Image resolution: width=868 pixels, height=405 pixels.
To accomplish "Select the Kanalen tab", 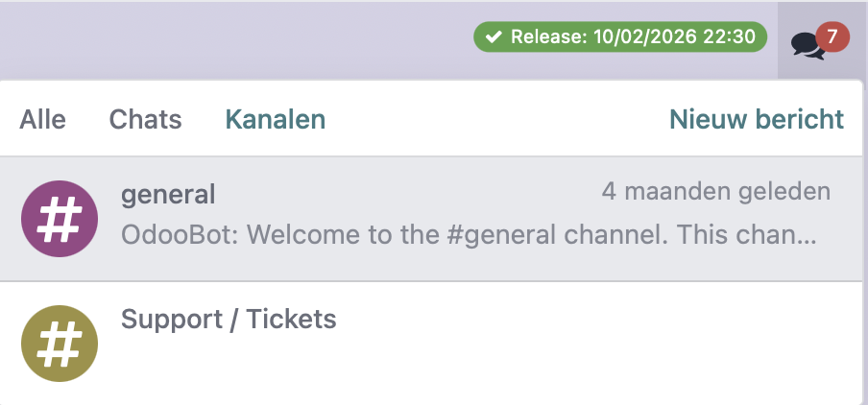I will click(275, 119).
